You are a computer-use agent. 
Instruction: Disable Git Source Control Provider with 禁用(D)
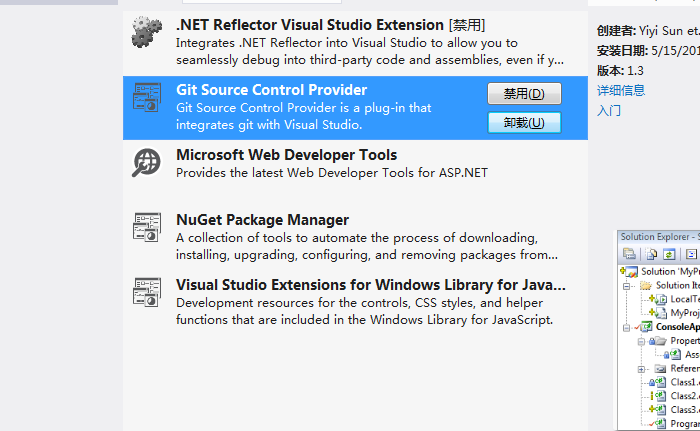coord(524,93)
